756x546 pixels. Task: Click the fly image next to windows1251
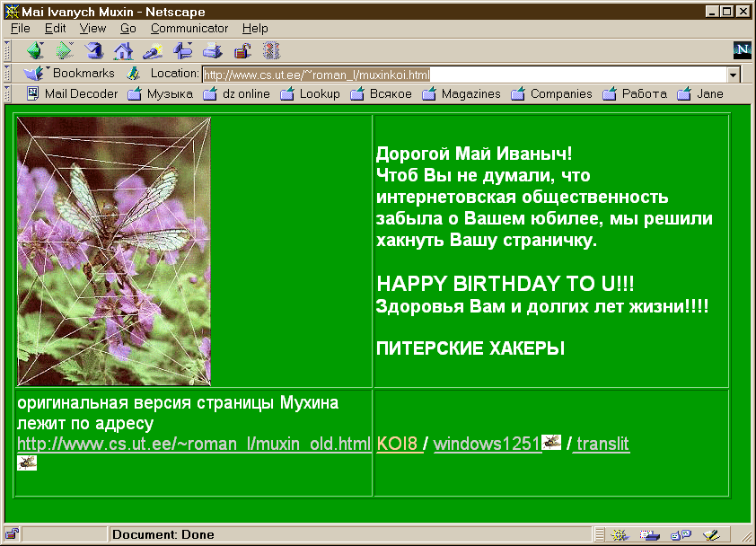coord(551,442)
